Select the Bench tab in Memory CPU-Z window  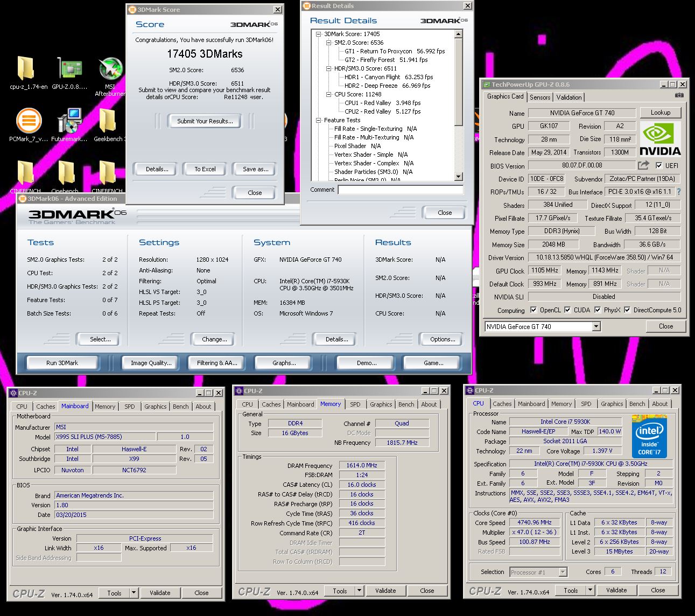point(406,404)
